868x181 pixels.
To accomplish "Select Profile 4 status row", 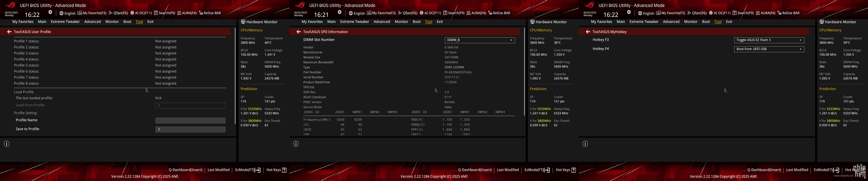I will tap(120, 59).
